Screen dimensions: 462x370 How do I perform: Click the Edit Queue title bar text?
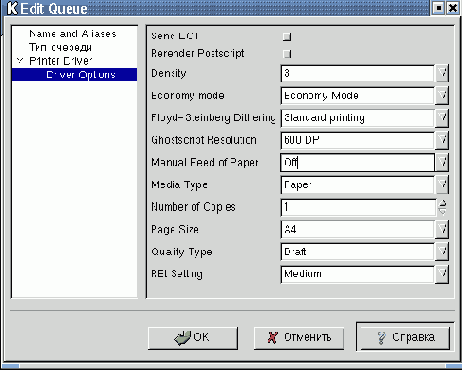(x=54, y=8)
